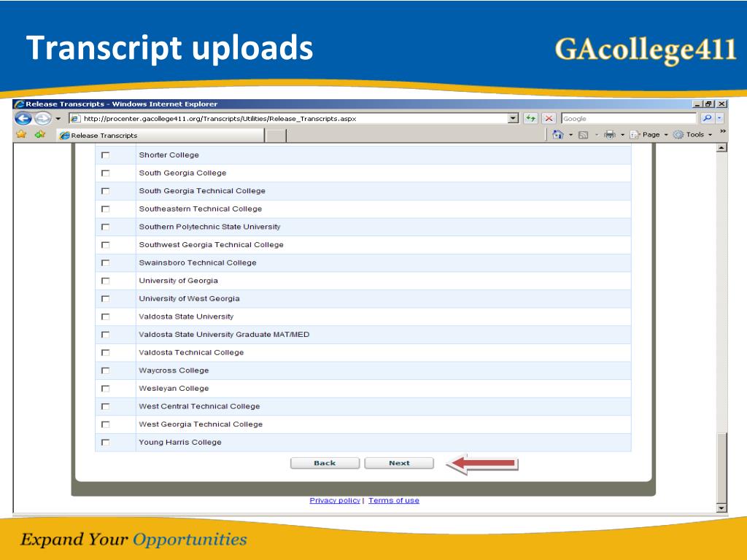
Task: Click the green Refresh icon
Action: tap(530, 119)
